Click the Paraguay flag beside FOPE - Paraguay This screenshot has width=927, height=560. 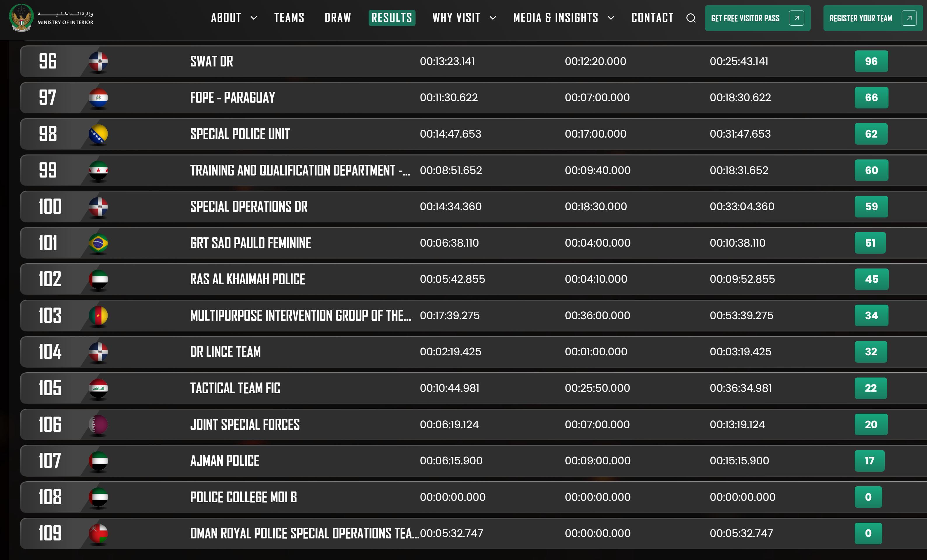(98, 98)
